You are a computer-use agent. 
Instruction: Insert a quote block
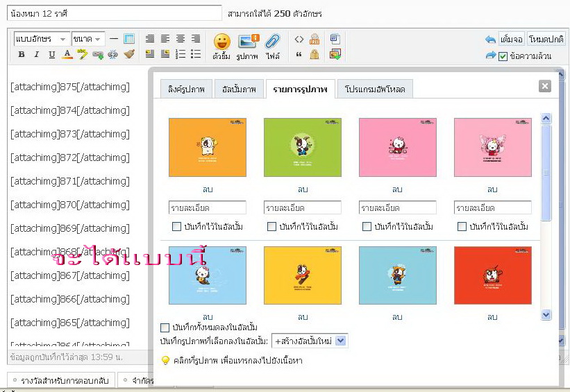pos(299,55)
